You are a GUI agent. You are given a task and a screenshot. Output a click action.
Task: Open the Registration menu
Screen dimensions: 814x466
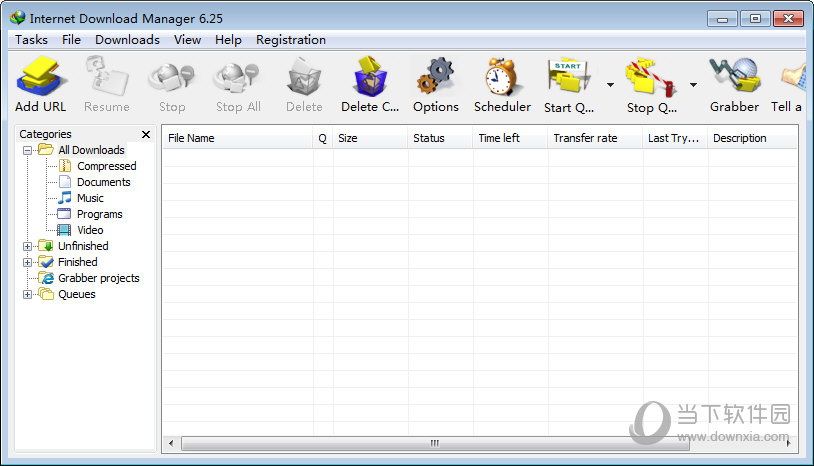[291, 39]
